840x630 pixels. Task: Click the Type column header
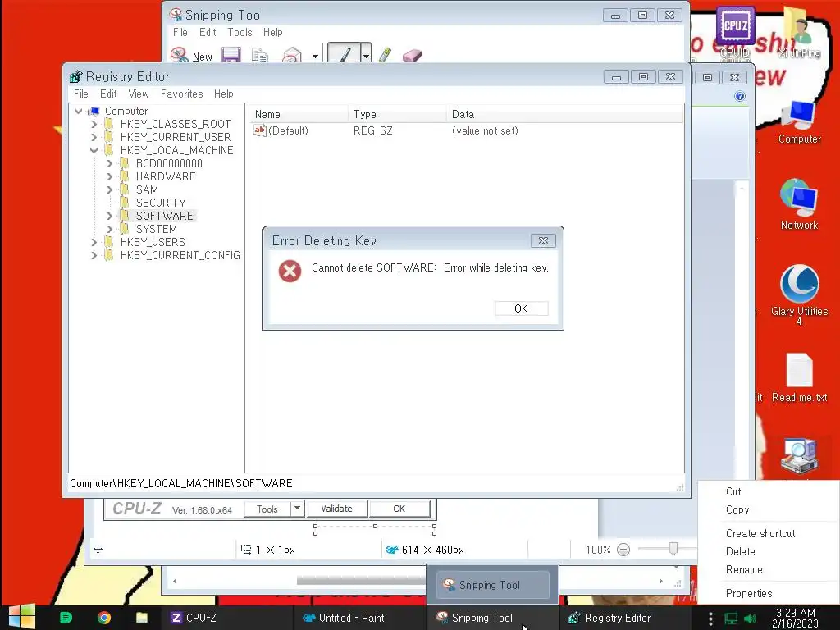pos(397,114)
